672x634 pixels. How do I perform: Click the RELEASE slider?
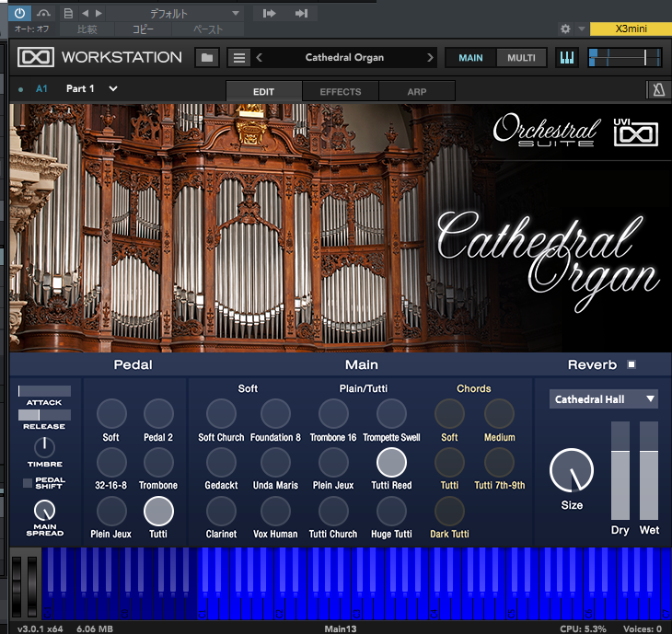click(x=44, y=415)
